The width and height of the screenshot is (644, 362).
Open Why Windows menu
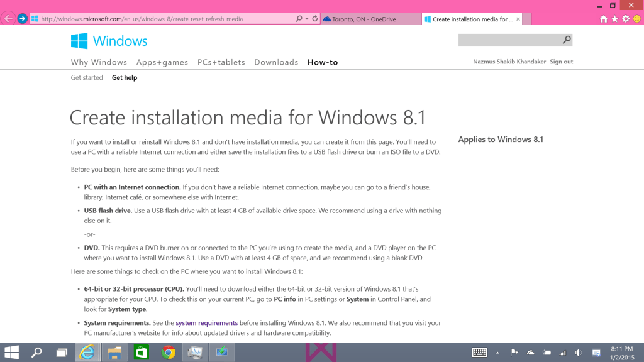99,62
